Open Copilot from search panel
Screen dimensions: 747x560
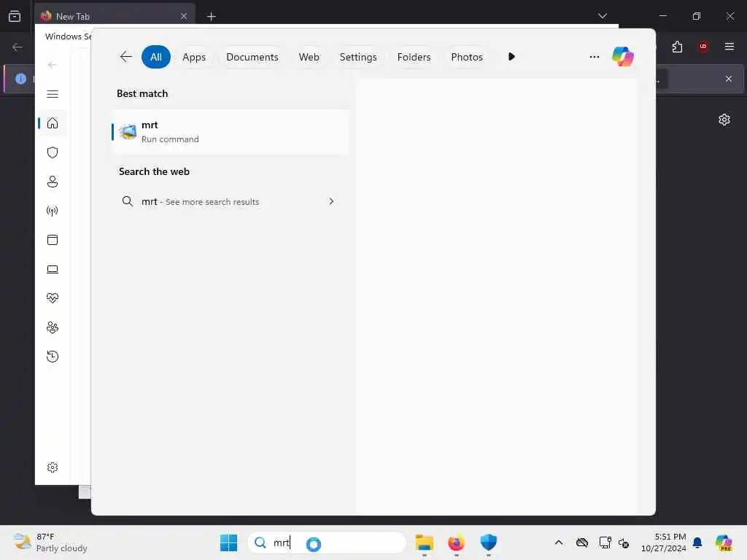(623, 57)
